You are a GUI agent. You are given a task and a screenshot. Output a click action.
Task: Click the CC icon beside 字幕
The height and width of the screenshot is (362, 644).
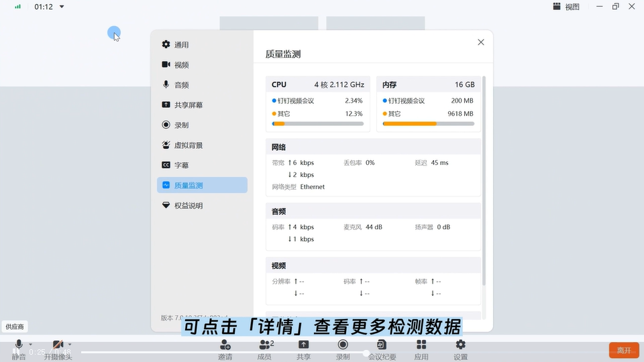[x=166, y=165]
